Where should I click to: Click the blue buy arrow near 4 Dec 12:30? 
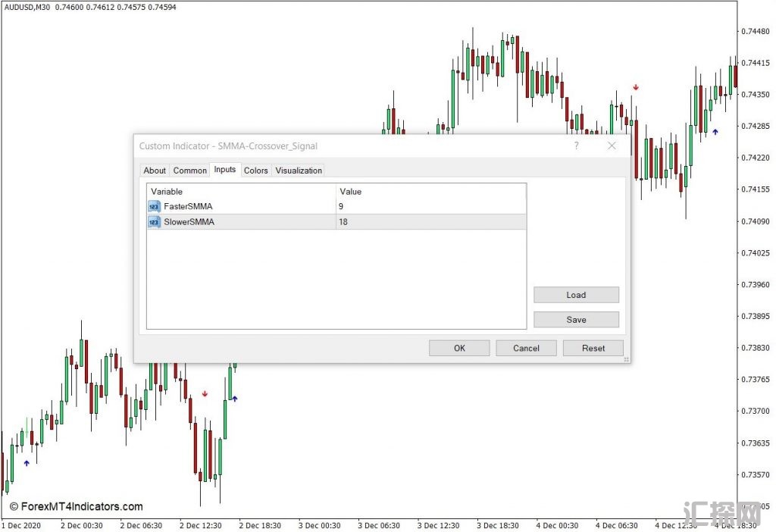click(715, 132)
